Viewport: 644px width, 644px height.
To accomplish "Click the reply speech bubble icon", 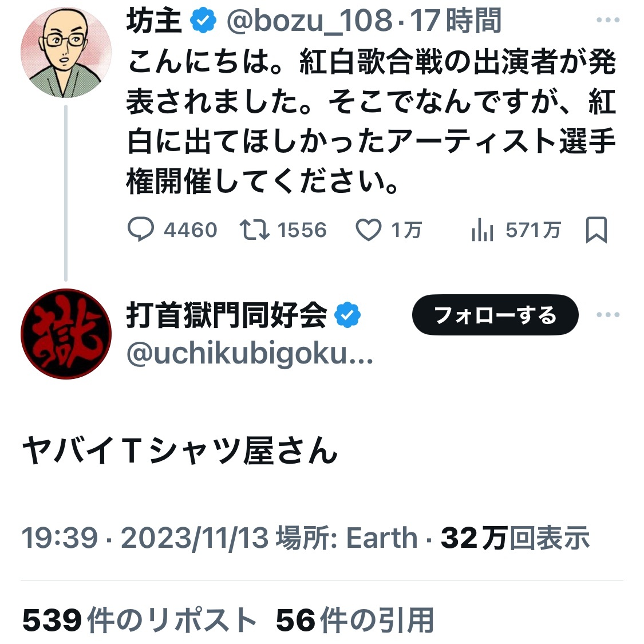I will (140, 230).
